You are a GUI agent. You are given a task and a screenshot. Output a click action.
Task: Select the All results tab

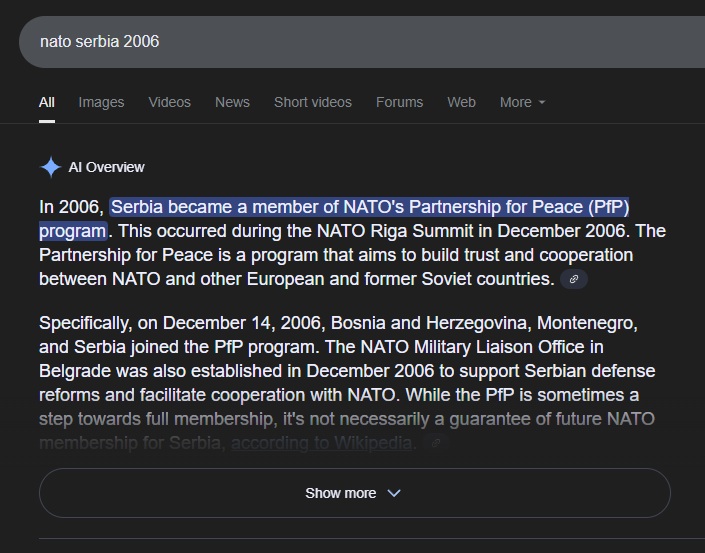(47, 102)
